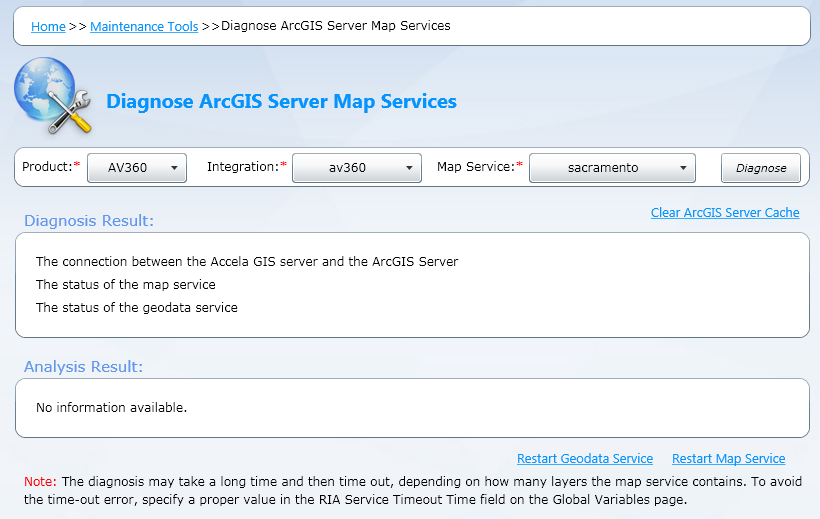Open the Integration dropdown showing av360
The height and width of the screenshot is (519, 820).
pos(356,168)
